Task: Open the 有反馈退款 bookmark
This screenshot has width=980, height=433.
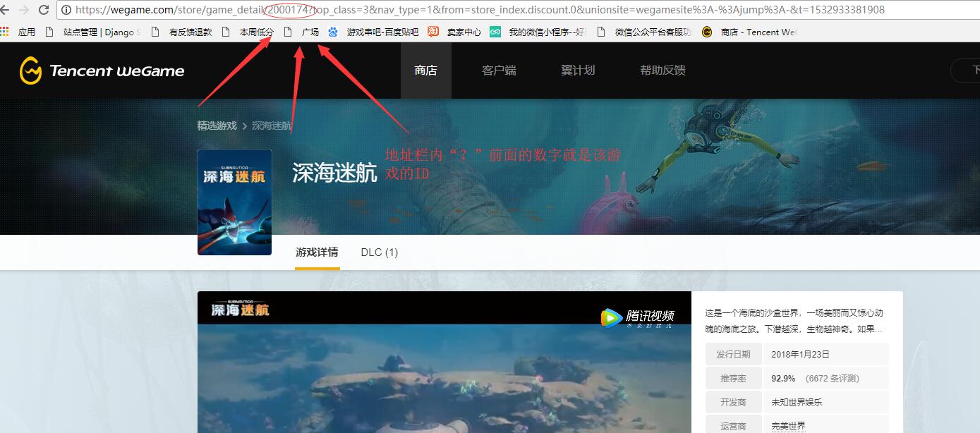Action: 181,32
